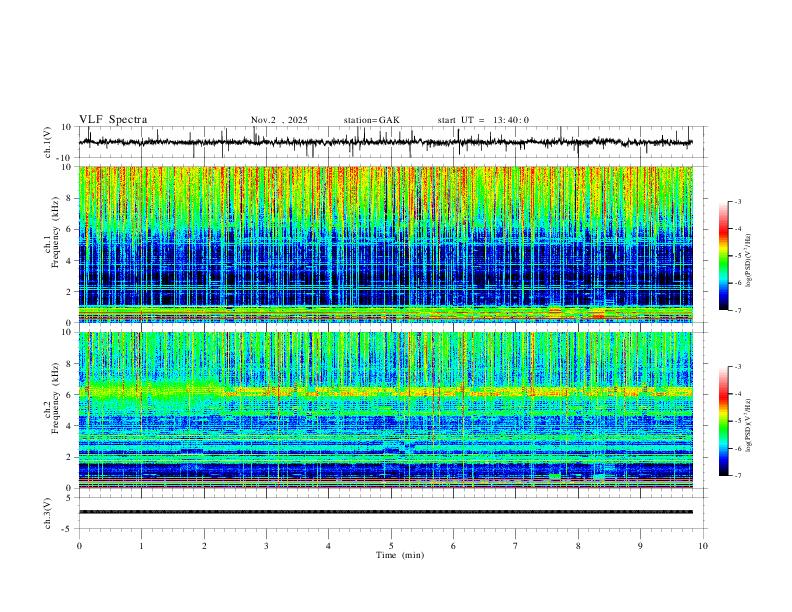Viewport: 792px width, 612px height.
Task: Click the date text "Nov.2 , 2025"
Action: (x=279, y=120)
